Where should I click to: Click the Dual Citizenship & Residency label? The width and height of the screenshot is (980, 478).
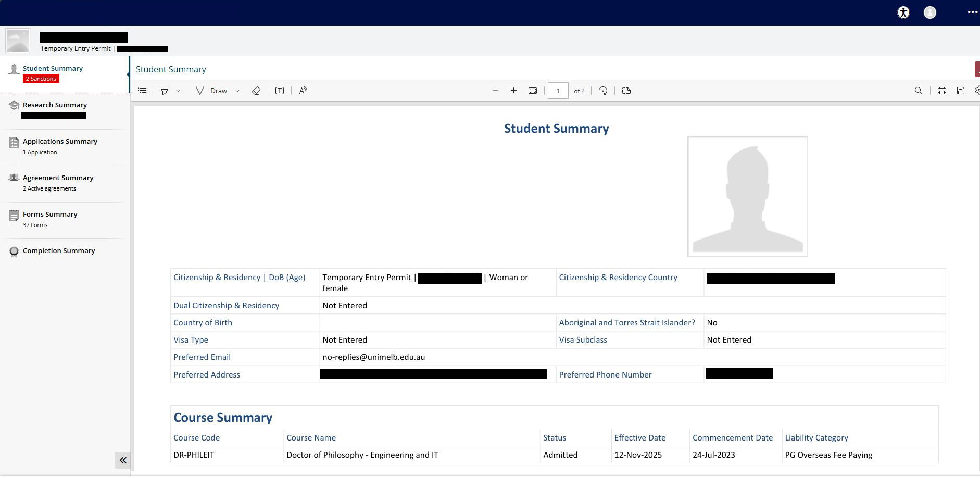[226, 306]
